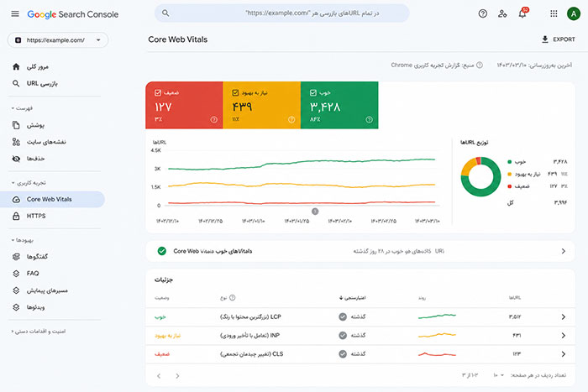Image resolution: width=588 pixels, height=392 pixels.
Task: Click the نوع column help icon
Action: [x=232, y=297]
